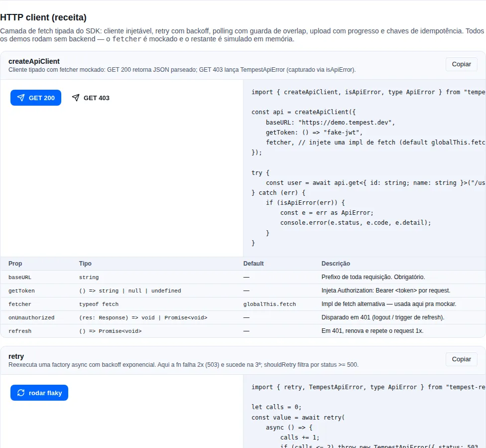Click the '(res: Response) => void | Promise<void>' type
The image size is (486, 448).
click(x=143, y=318)
